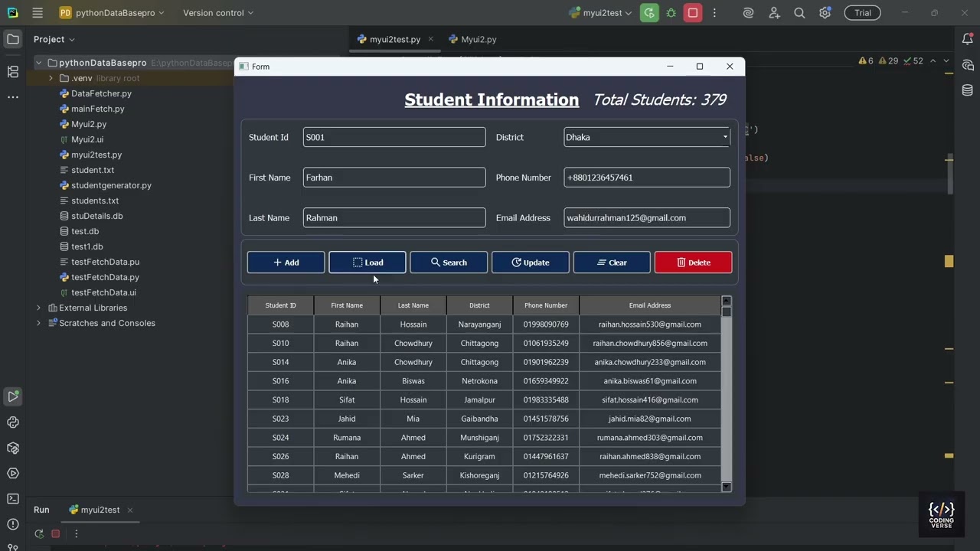Click the Phone Number input field
This screenshot has width=980, height=551.
tap(647, 178)
